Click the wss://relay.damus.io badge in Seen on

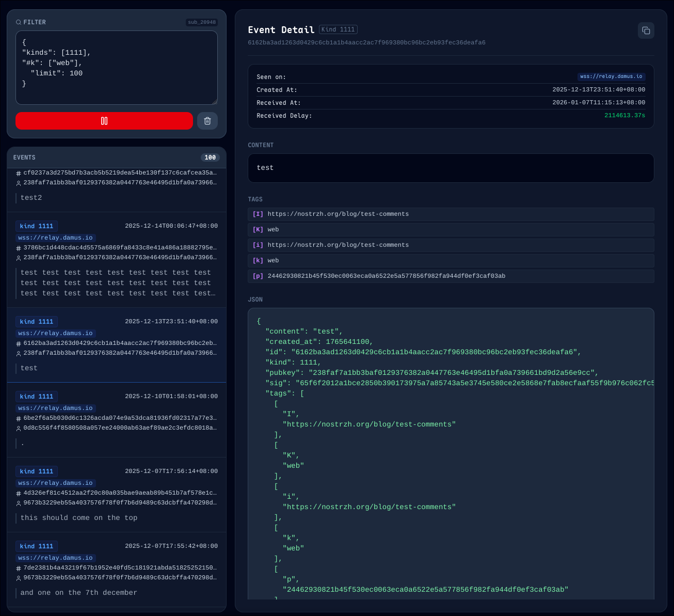611,76
